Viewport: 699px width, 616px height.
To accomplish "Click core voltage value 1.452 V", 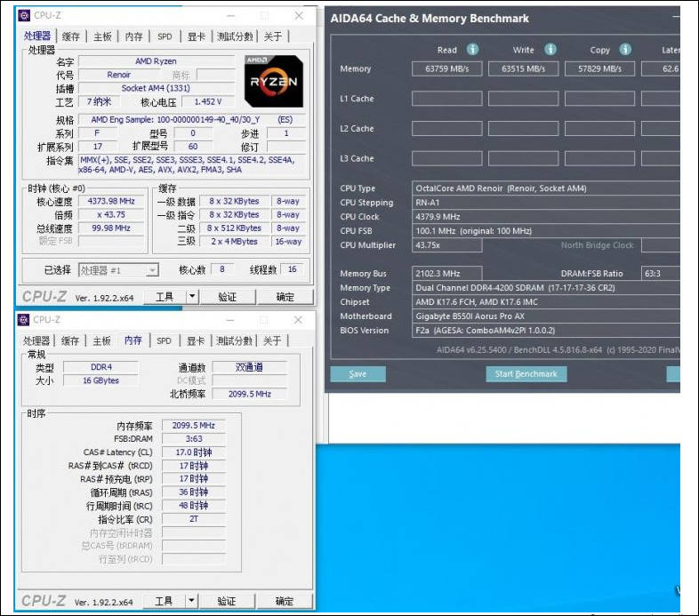I will 208,101.
